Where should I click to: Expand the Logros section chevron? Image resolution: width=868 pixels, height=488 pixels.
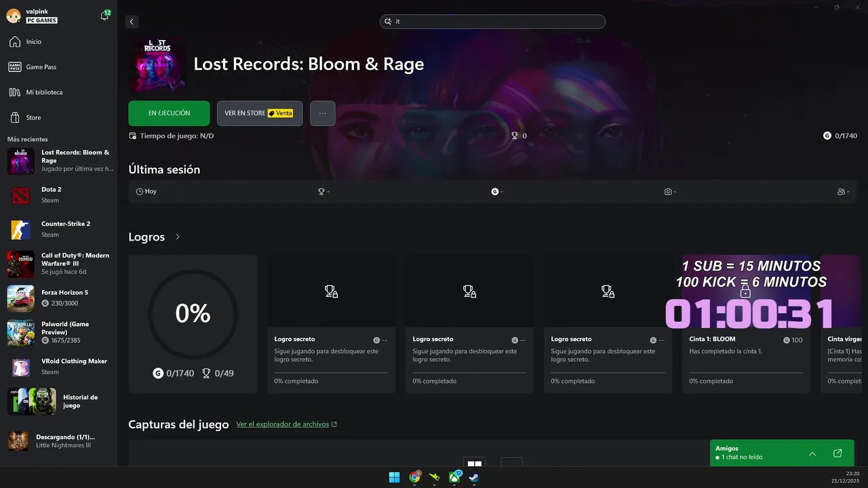click(178, 237)
